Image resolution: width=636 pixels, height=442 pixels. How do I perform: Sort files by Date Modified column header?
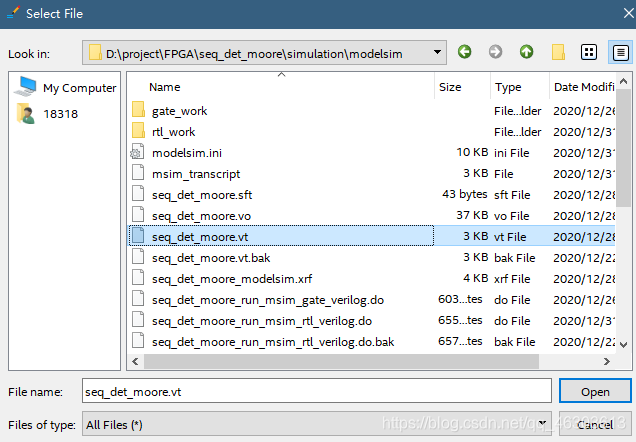(584, 87)
